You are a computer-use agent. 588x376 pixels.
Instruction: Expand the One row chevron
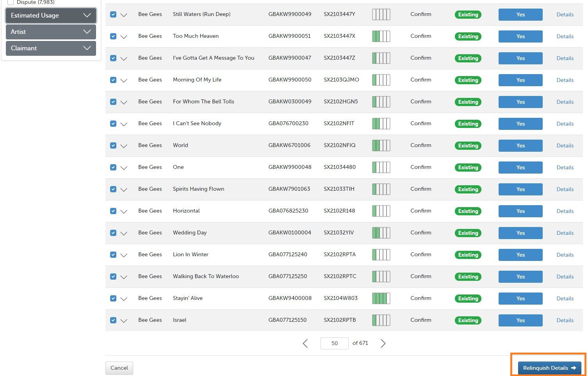124,168
